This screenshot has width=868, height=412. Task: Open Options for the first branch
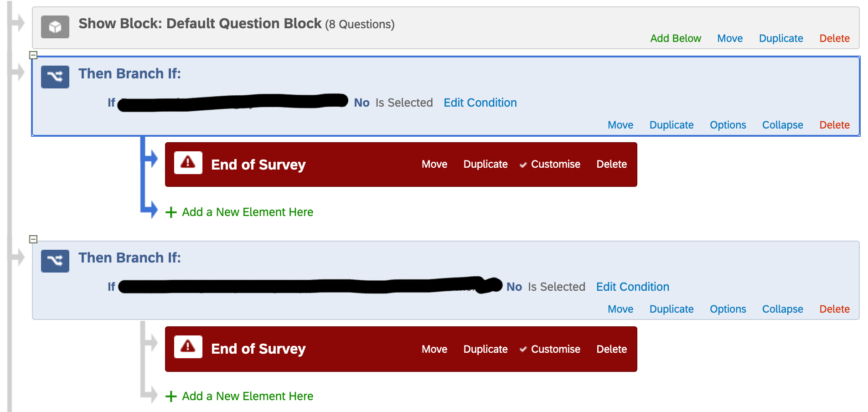(728, 125)
